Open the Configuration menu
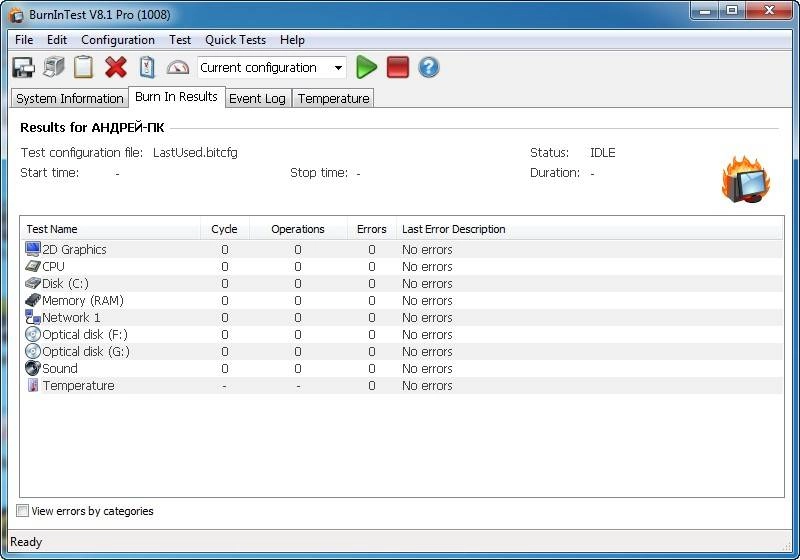The image size is (800, 560). [118, 40]
